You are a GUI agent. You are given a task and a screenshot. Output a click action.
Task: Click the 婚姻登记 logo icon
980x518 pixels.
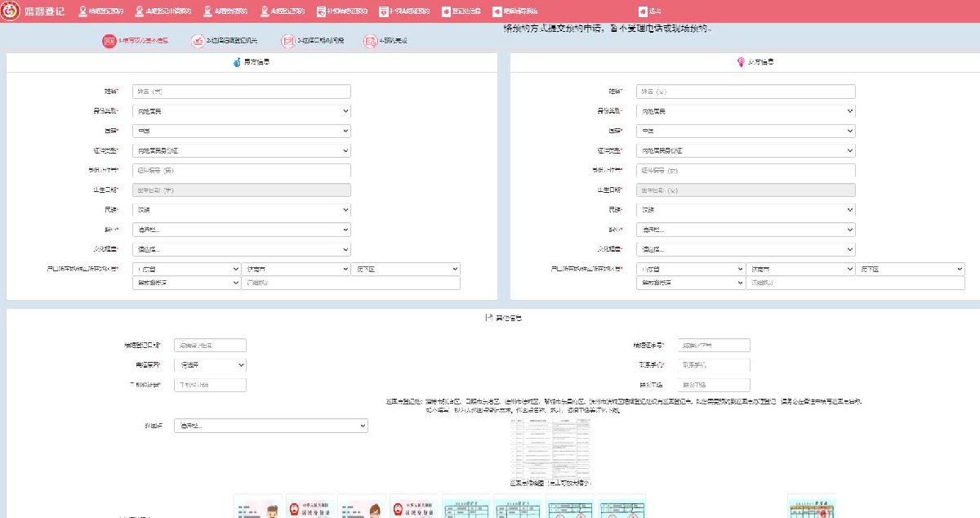pyautogui.click(x=11, y=11)
